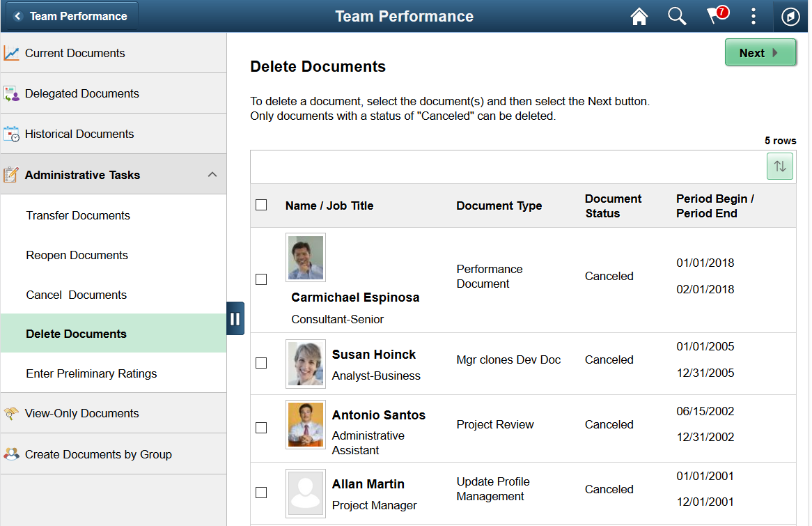Open the three-dot actions menu
Screen dimensions: 812x526
[754, 17]
